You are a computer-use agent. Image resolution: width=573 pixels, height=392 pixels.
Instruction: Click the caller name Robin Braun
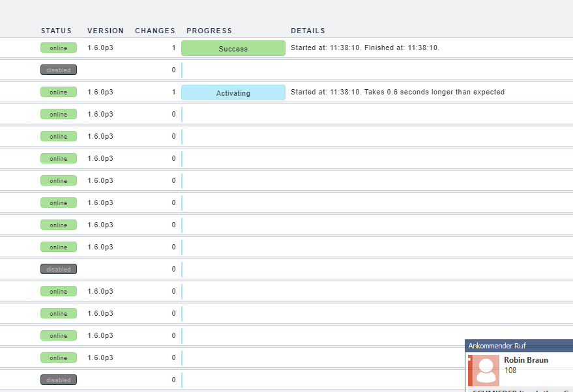[x=525, y=360]
